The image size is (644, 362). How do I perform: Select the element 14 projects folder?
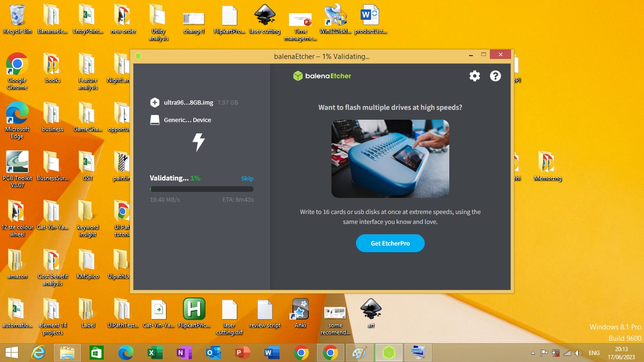[x=53, y=317]
